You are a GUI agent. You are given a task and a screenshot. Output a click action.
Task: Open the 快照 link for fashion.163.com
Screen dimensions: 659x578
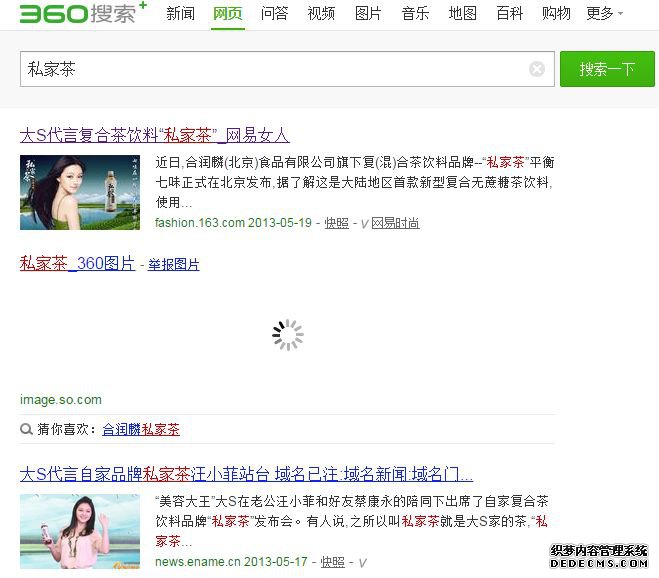337,223
